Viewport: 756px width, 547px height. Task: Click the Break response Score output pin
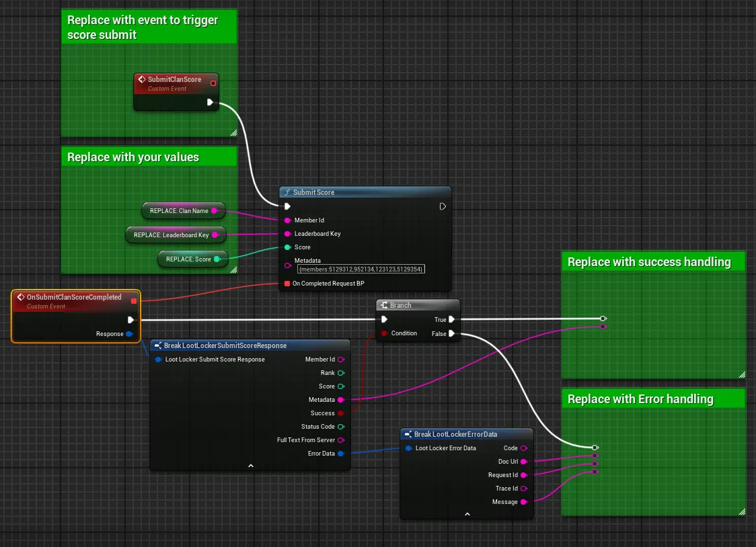(x=341, y=386)
